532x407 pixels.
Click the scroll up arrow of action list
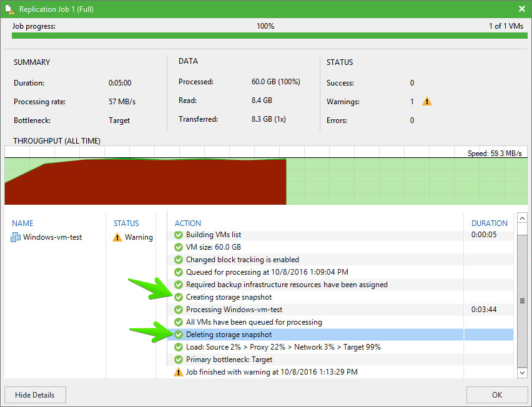pos(522,218)
